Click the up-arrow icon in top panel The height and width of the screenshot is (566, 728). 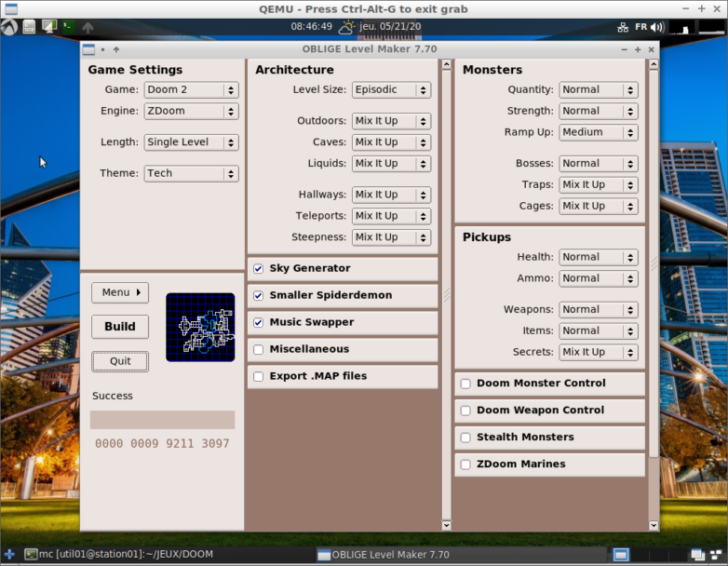tap(88, 27)
